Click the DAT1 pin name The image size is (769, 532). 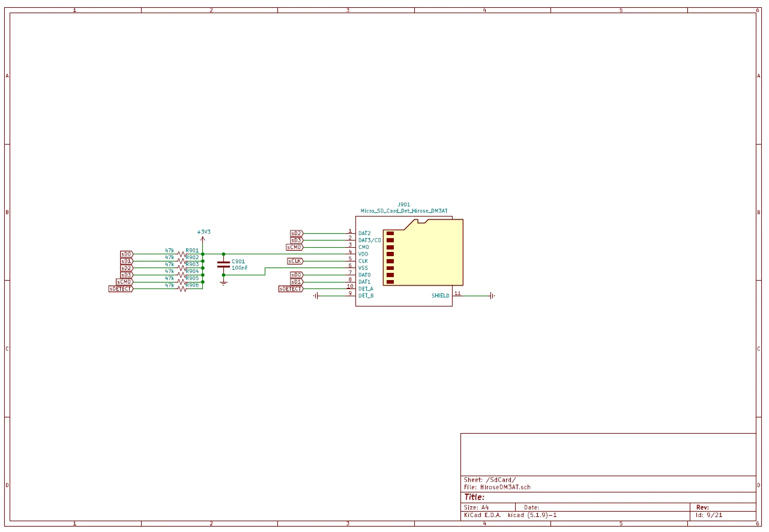364,282
